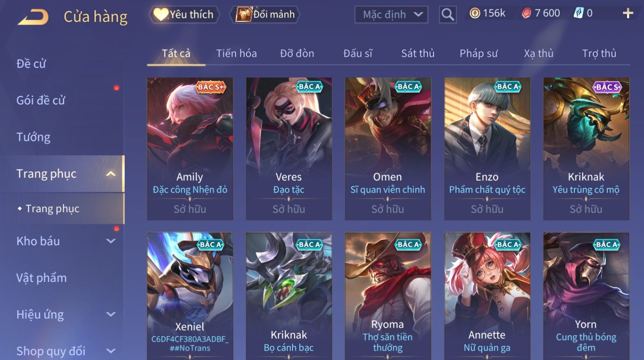The height and width of the screenshot is (360, 644).
Task: Open Yêu thích heart favorites
Action: point(184,15)
